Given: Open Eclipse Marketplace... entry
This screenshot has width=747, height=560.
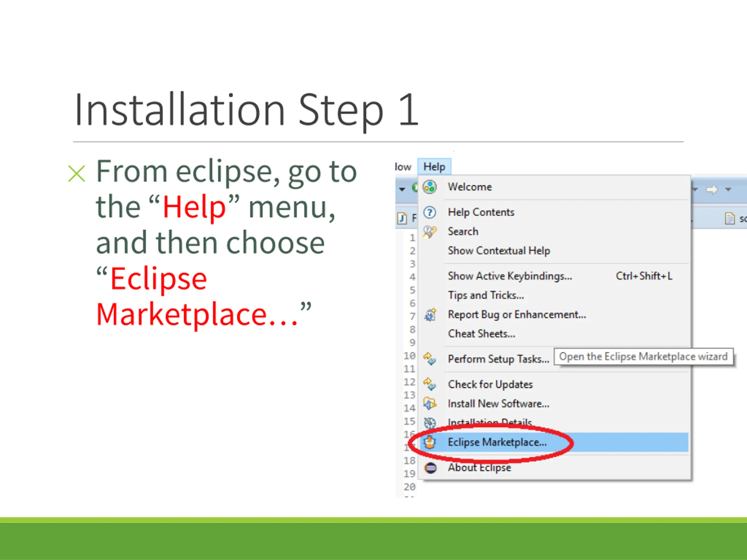Looking at the screenshot, I should pyautogui.click(x=554, y=442).
